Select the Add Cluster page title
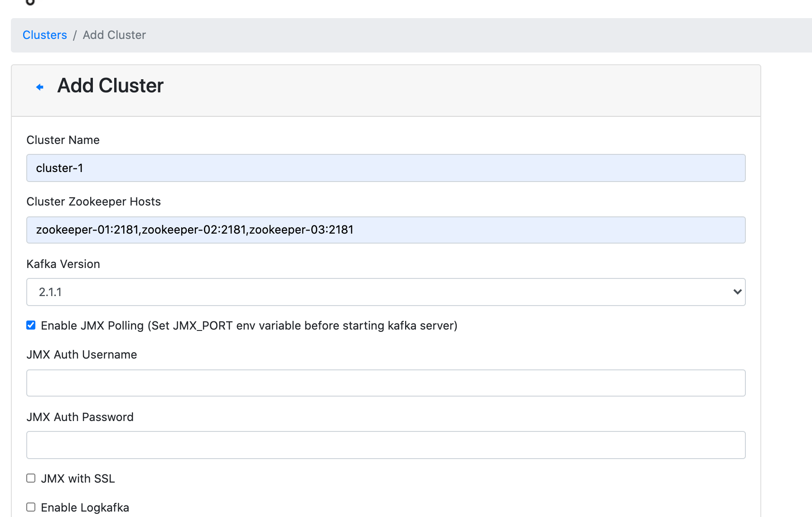Image resolution: width=812 pixels, height=517 pixels. pos(110,86)
